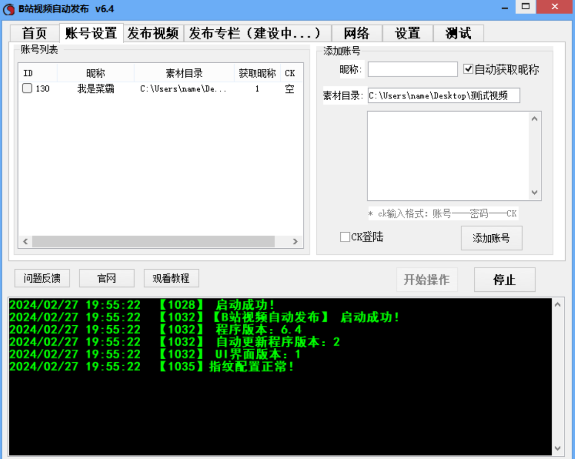Open the 发布专栏（建设中...）tab
The height and width of the screenshot is (459, 575).
pyautogui.click(x=257, y=33)
